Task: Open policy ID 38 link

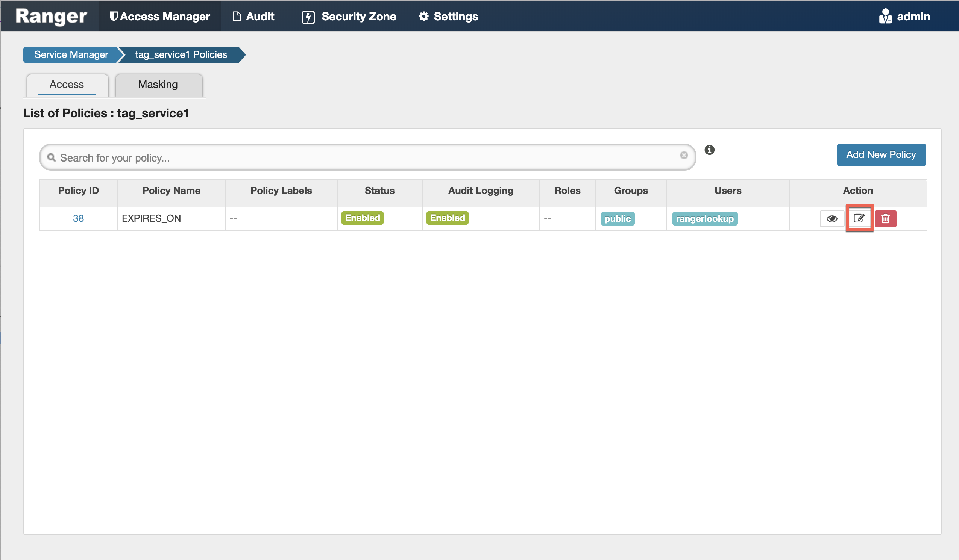Action: pos(78,218)
